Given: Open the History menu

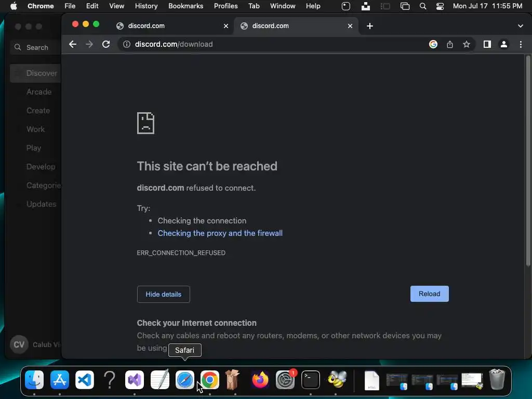Looking at the screenshot, I should tap(146, 6).
